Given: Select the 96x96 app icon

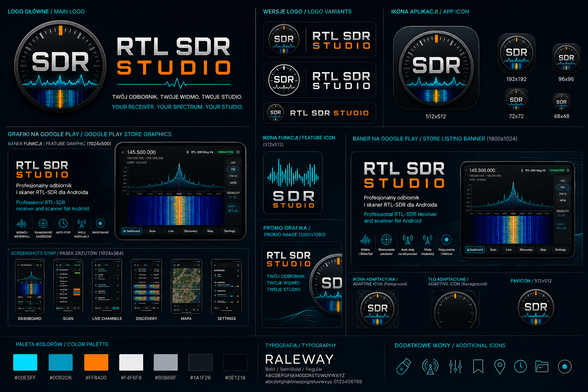Looking at the screenshot, I should [x=566, y=58].
